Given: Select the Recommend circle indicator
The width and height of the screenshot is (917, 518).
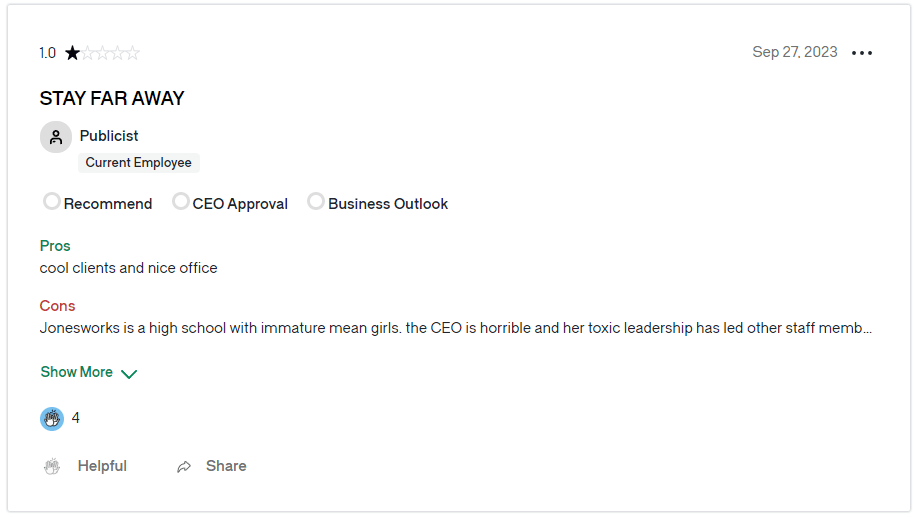Looking at the screenshot, I should coord(51,201).
